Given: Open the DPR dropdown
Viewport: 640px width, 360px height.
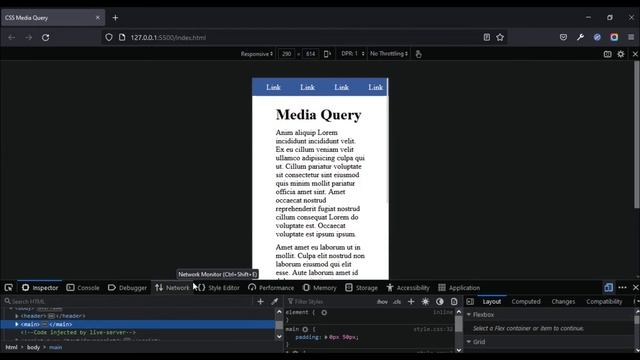Looking at the screenshot, I should pos(353,54).
